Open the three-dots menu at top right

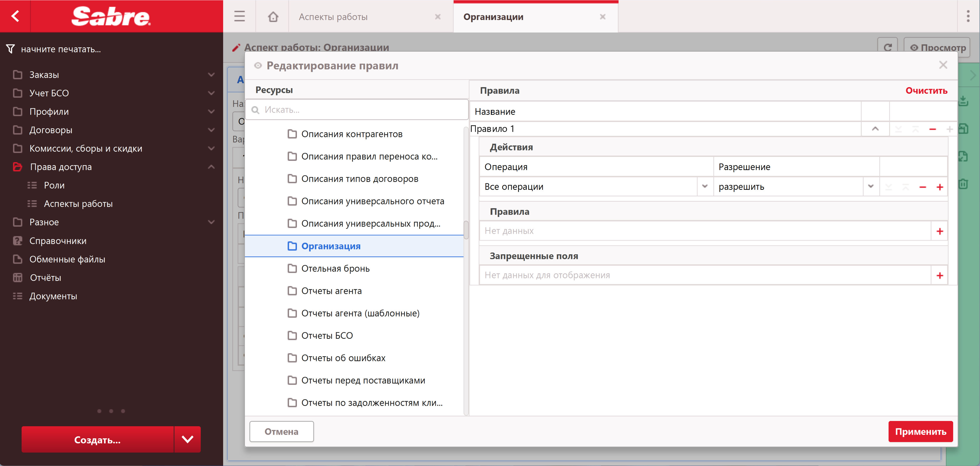968,16
